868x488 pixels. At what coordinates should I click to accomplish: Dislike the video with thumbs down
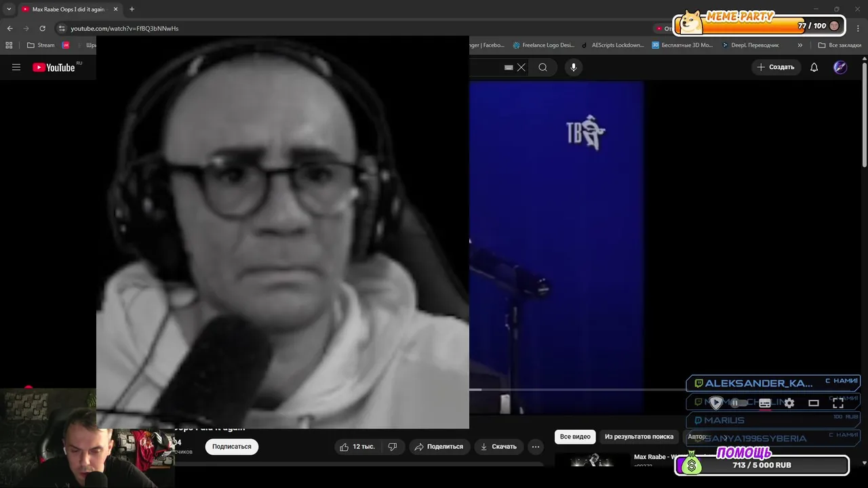393,447
